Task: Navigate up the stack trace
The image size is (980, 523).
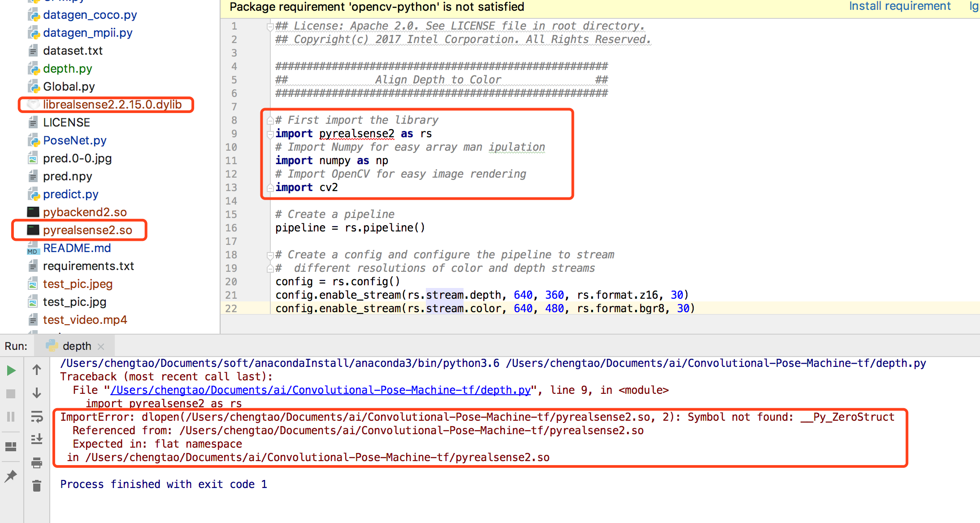Action: click(36, 370)
